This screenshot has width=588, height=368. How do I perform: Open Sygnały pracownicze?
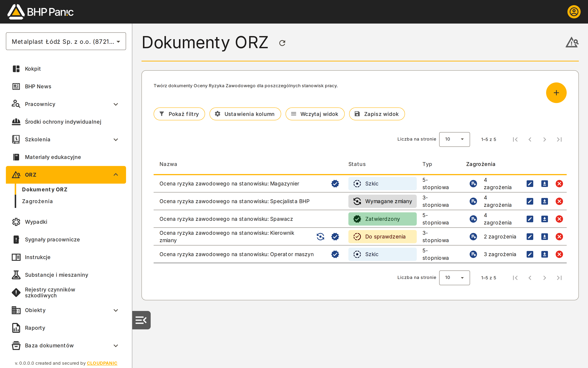[66, 240]
